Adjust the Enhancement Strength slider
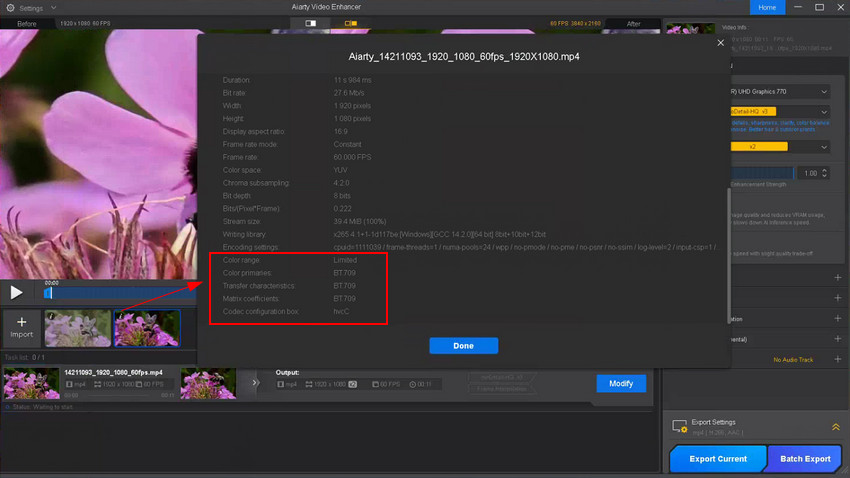Screen dimensions: 850x478 762,173
